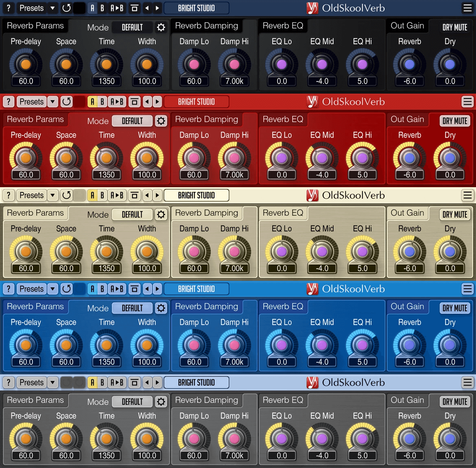Screen dimensions: 476x468
Task: Copy A to B in bright blue skin
Action: point(117,289)
